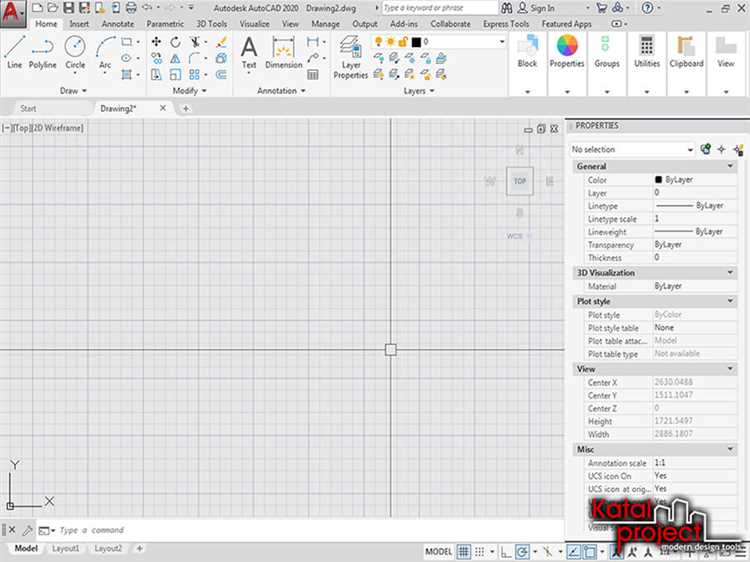This screenshot has height=562, width=750.
Task: Switch to the Layout1 tab
Action: click(x=65, y=549)
